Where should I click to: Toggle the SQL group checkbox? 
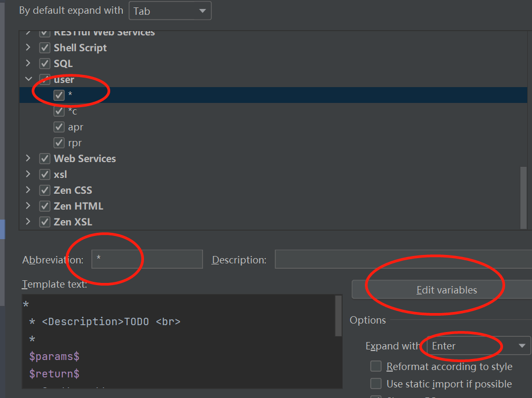[45, 63]
